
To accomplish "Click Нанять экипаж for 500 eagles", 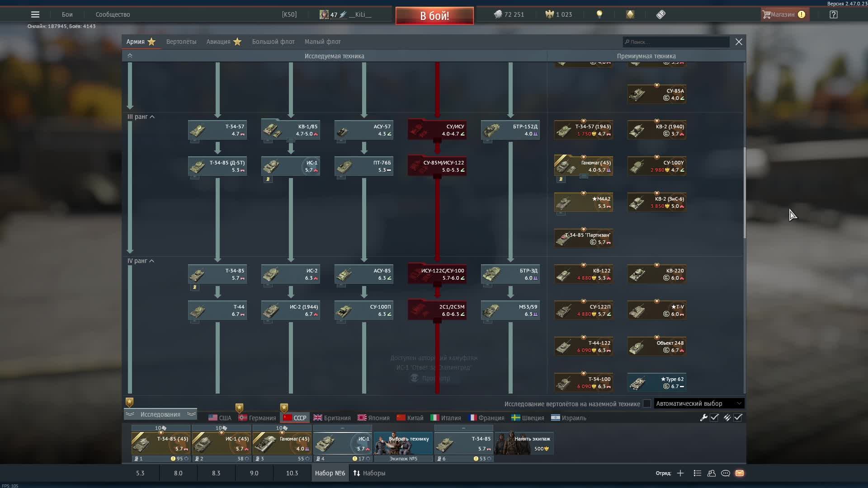I will pyautogui.click(x=524, y=443).
